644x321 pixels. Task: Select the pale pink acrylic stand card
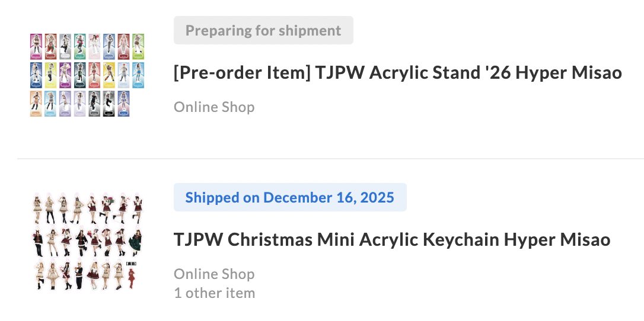94,46
